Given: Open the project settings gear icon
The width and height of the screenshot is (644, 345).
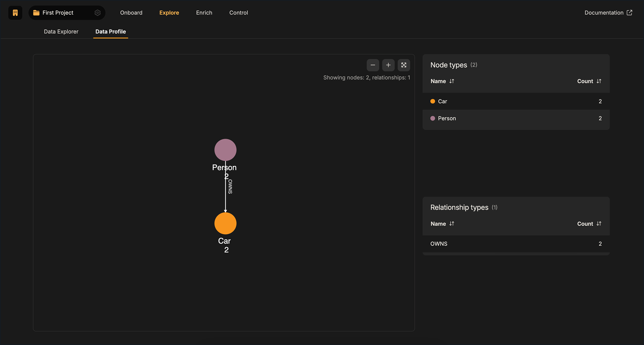Looking at the screenshot, I should click(x=98, y=13).
